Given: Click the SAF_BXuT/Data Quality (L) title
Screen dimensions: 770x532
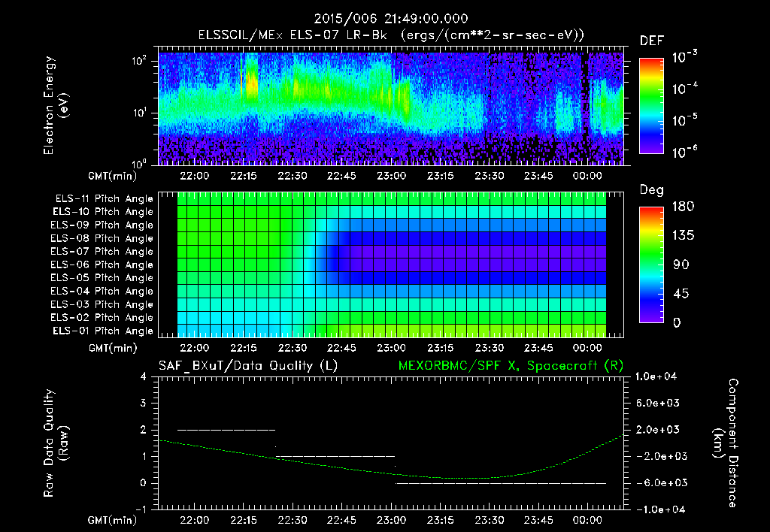Looking at the screenshot, I should [x=248, y=366].
